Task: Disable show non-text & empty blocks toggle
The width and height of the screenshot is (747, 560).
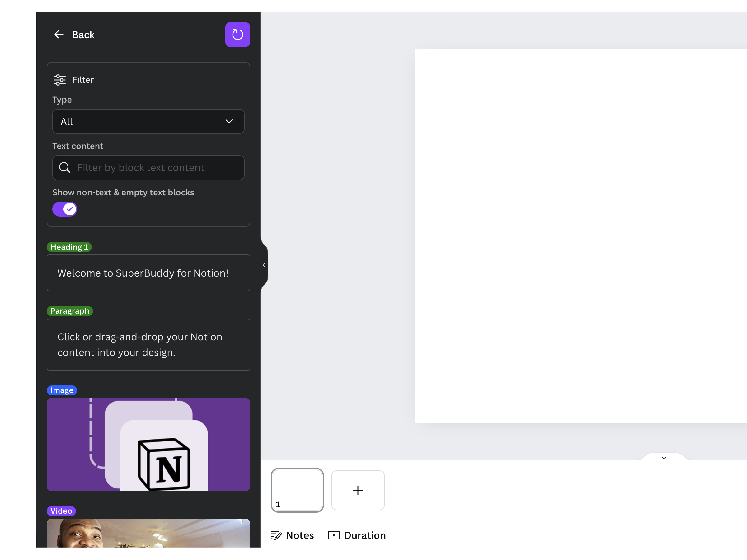Action: point(65,209)
